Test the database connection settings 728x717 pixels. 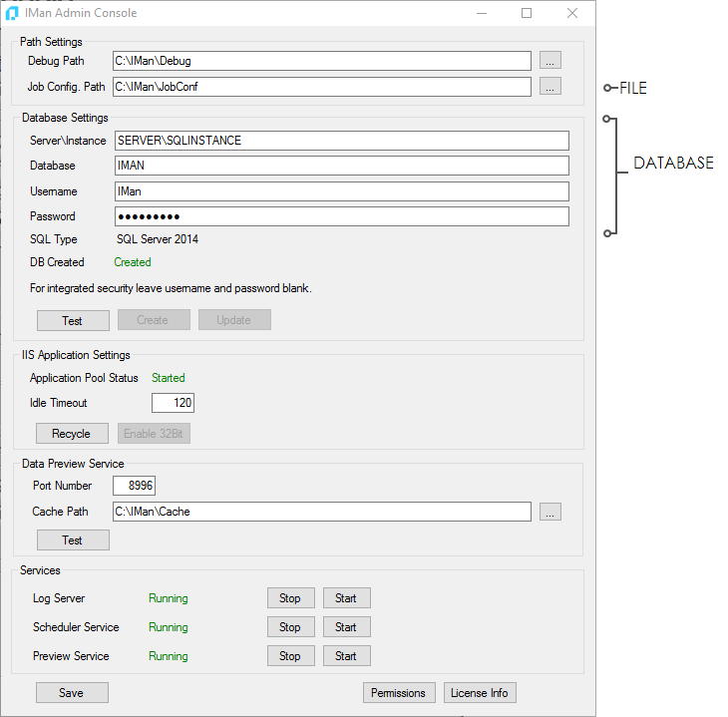coord(73,320)
